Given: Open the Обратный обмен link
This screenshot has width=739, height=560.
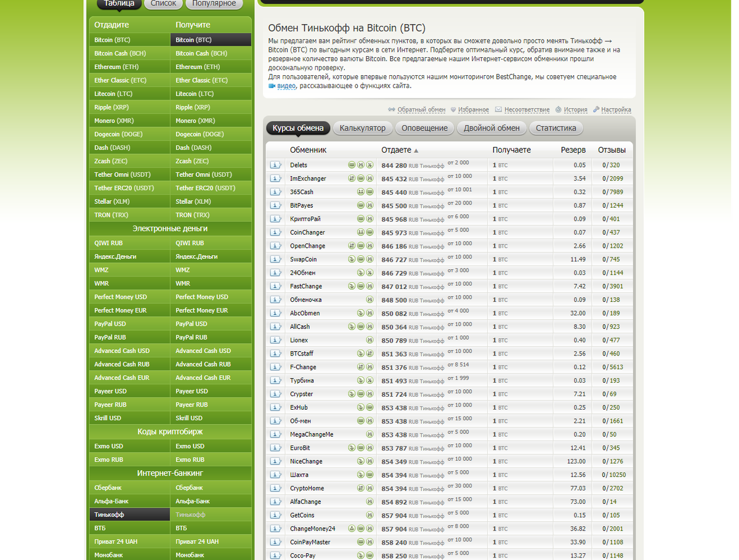Looking at the screenshot, I should pyautogui.click(x=421, y=110).
